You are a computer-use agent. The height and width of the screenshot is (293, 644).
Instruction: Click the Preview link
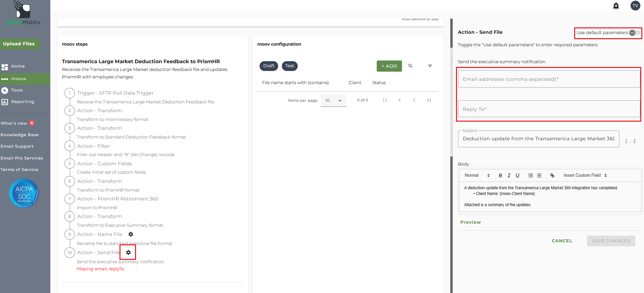click(x=471, y=222)
